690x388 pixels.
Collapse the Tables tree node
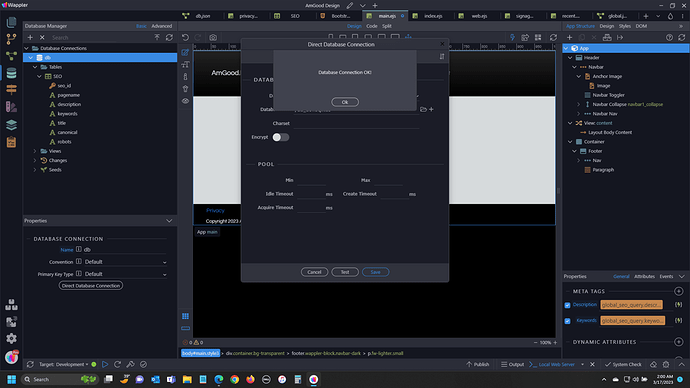(35, 67)
